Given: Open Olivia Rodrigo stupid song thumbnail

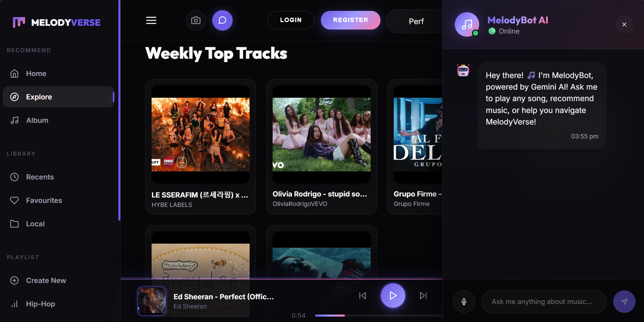Looking at the screenshot, I should 321,134.
